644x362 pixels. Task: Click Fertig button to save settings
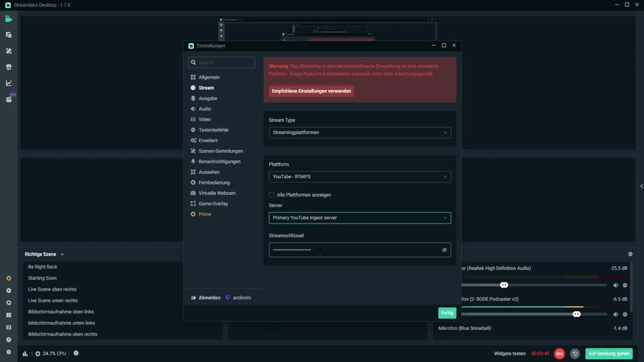tap(447, 312)
